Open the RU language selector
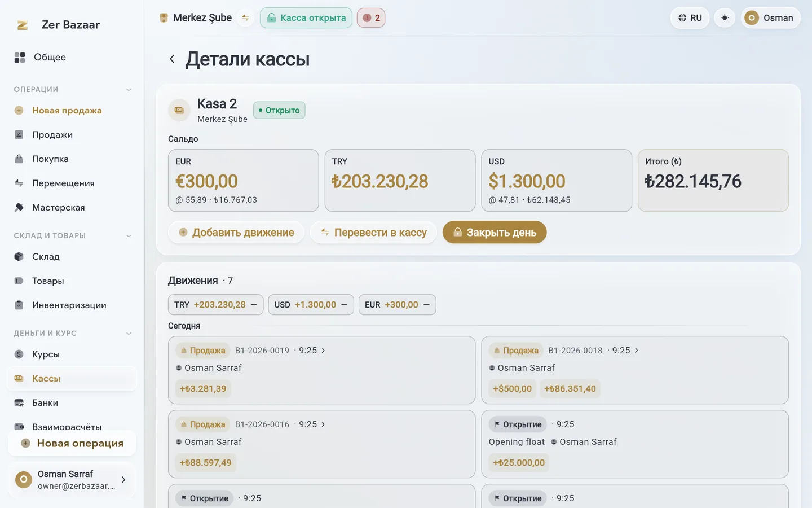 coord(690,18)
